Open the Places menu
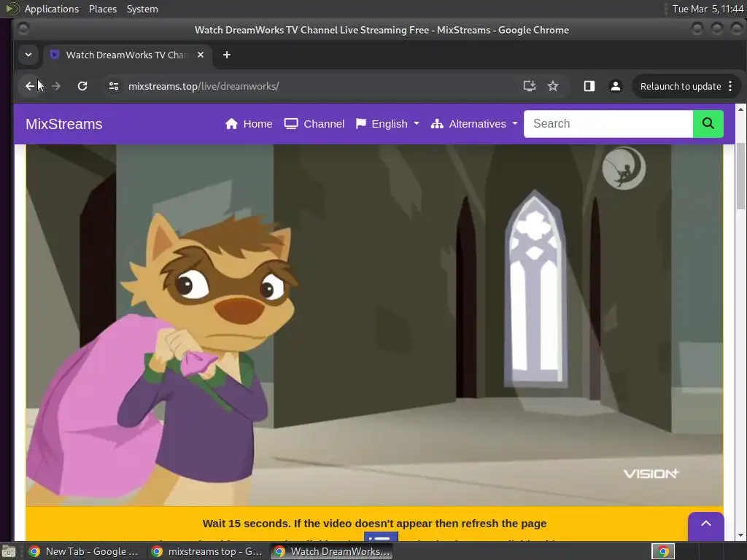The width and height of the screenshot is (747, 560). tap(102, 9)
